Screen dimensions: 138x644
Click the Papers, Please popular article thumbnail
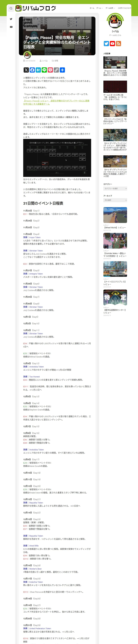115,62
